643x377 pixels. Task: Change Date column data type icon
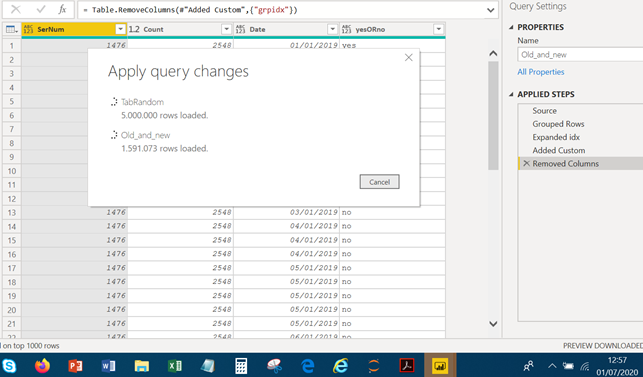[240, 29]
